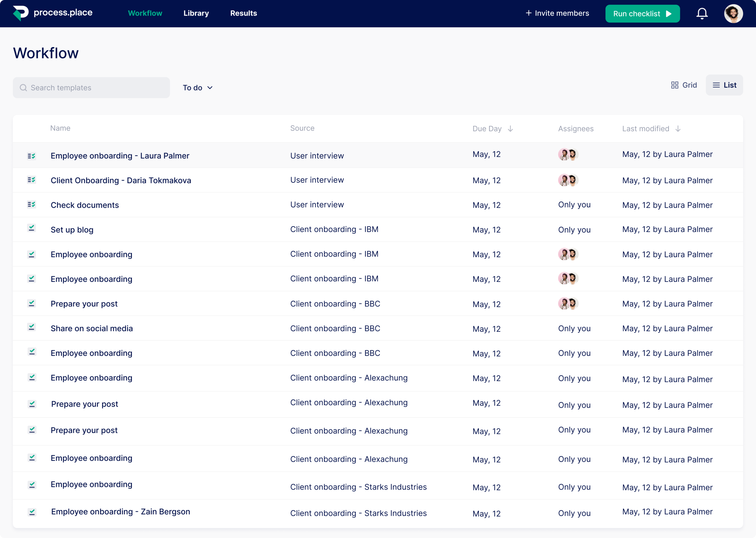756x538 pixels.
Task: Switch to the Results tab
Action: point(244,13)
